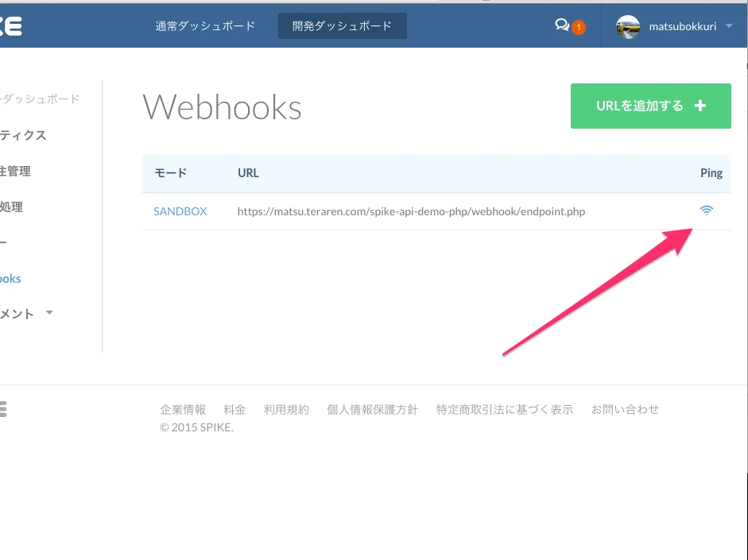The width and height of the screenshot is (748, 560).
Task: Open the お問い合わせ footer link
Action: 626,409
